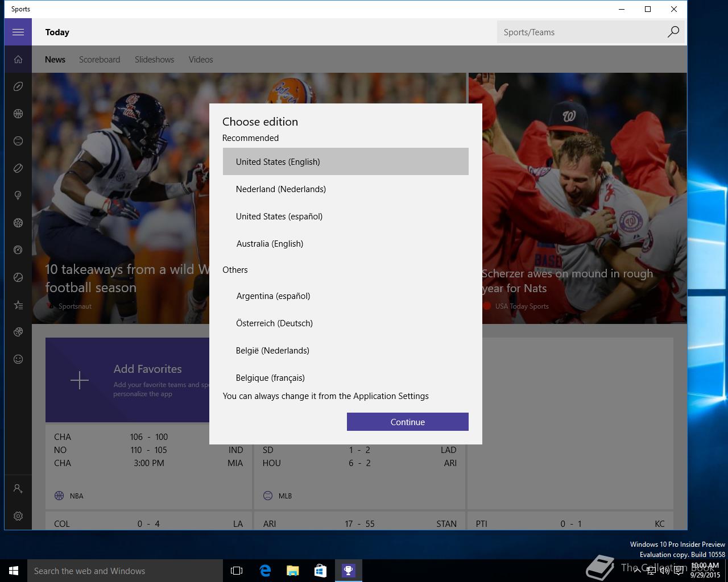Switch to the Slideshows tab

(x=155, y=60)
